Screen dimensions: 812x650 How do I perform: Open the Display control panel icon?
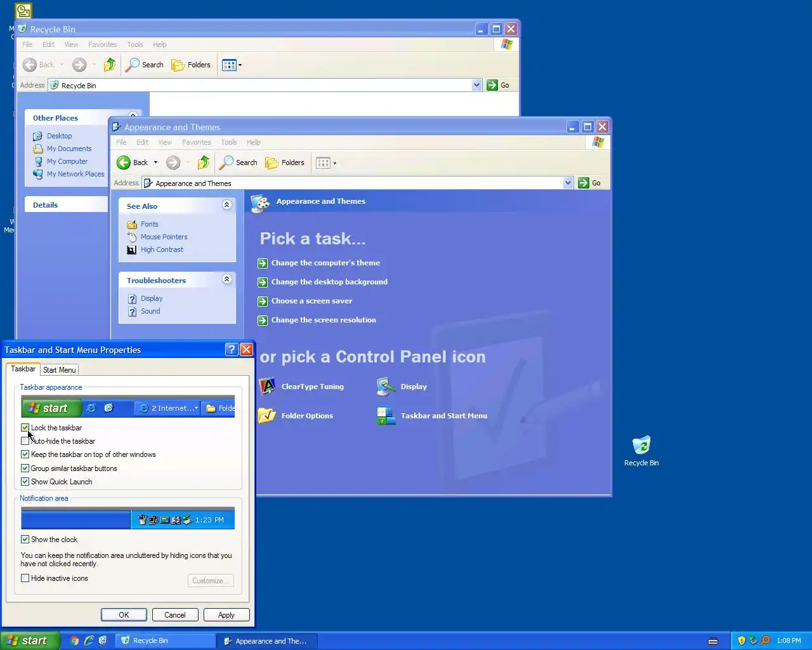(402, 387)
